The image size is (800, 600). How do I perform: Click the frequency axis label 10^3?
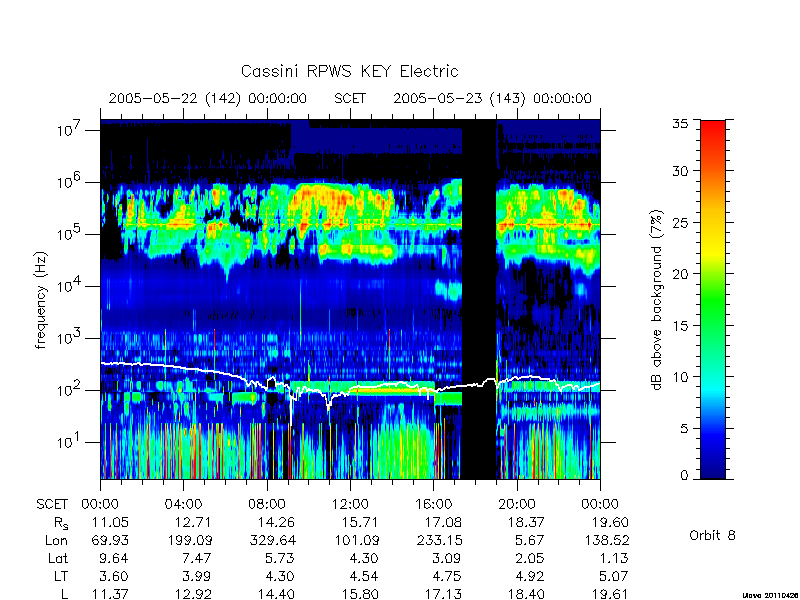pos(69,337)
